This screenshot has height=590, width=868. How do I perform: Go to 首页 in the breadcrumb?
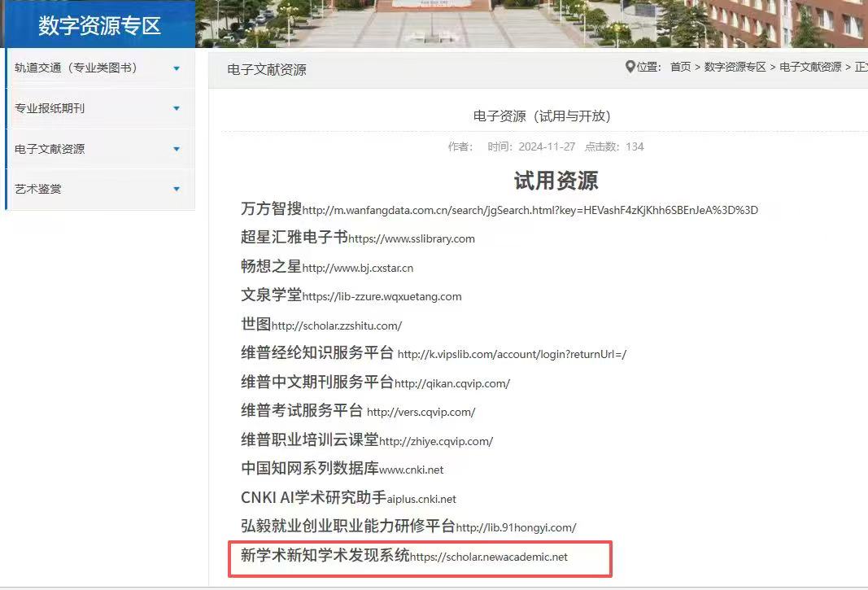680,67
